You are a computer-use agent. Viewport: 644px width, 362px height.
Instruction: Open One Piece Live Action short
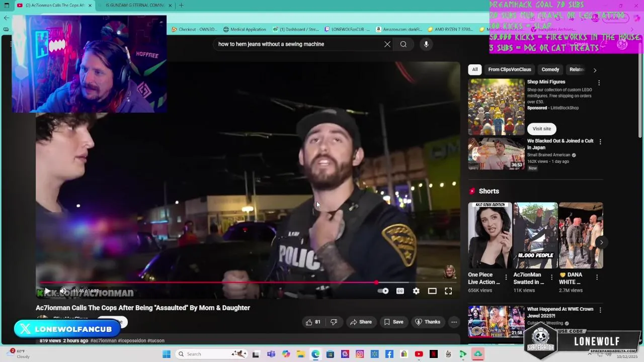click(x=490, y=235)
